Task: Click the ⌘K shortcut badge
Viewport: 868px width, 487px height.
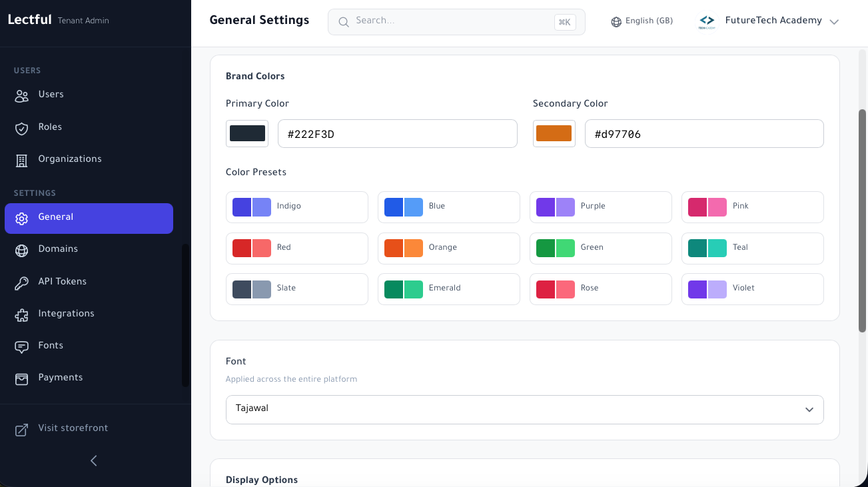Action: [565, 22]
